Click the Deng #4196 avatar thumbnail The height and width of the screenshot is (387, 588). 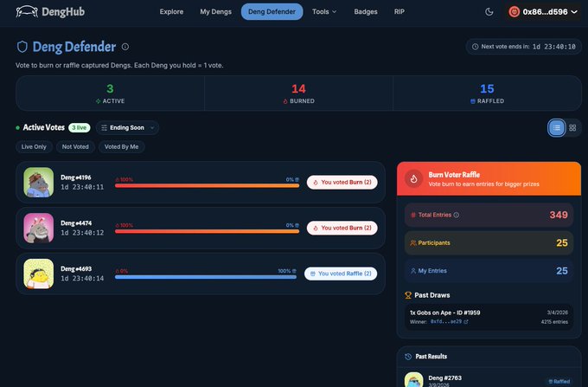coord(39,182)
